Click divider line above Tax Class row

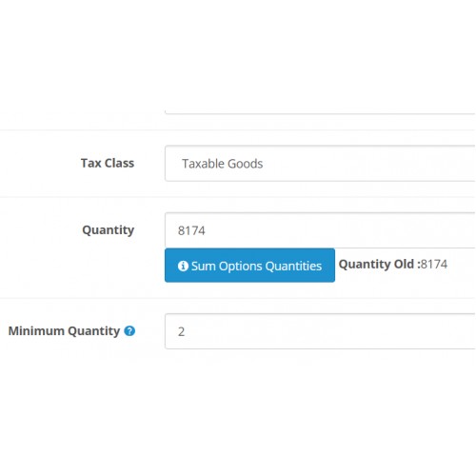point(238,130)
